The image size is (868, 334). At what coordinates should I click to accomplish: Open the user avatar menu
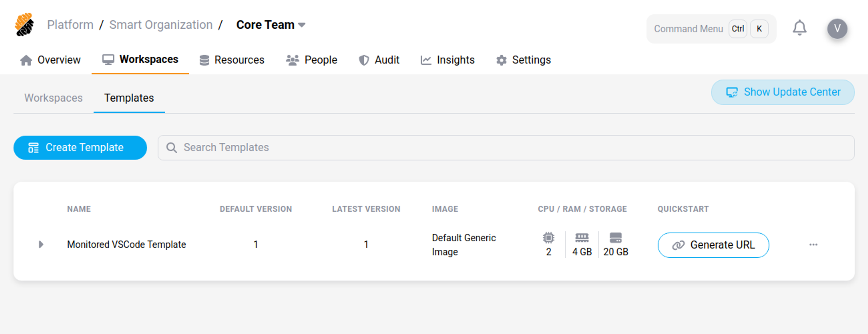pyautogui.click(x=837, y=29)
